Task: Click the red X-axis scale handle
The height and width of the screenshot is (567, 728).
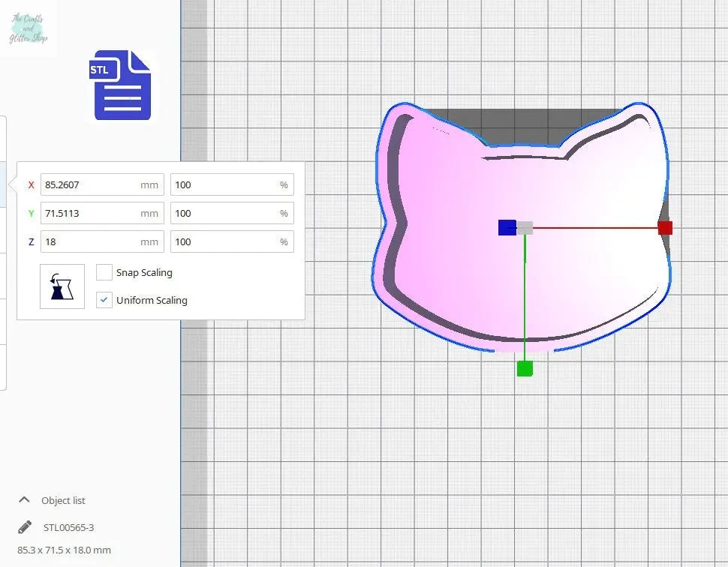Action: (665, 228)
